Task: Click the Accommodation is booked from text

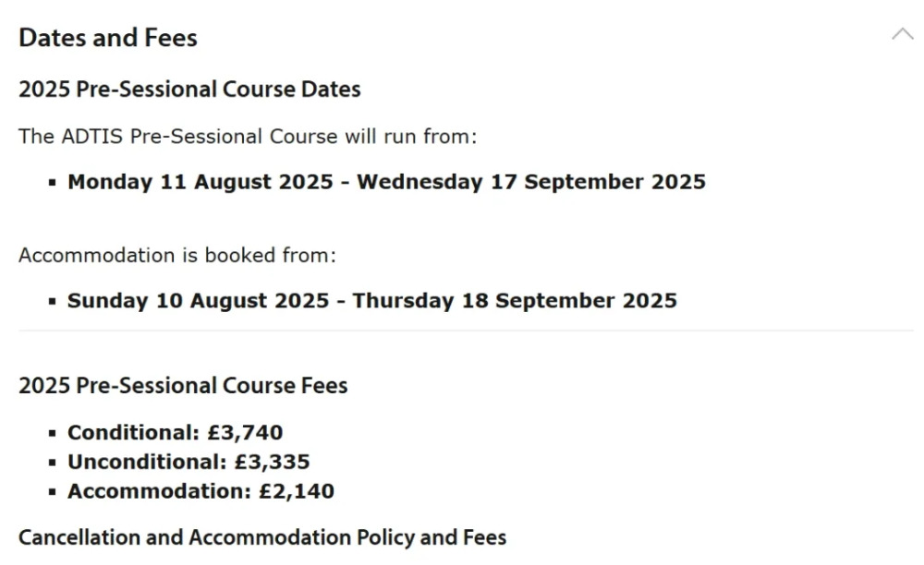Action: (x=177, y=256)
